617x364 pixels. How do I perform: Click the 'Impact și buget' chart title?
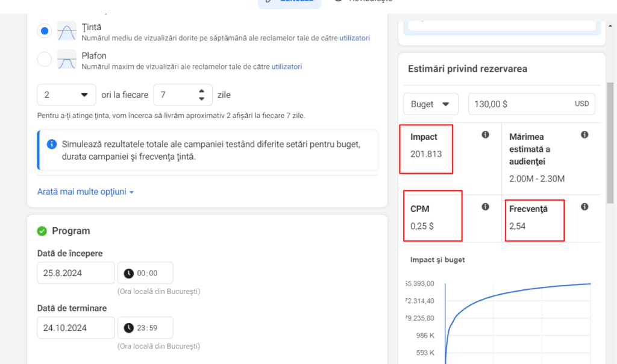click(437, 260)
